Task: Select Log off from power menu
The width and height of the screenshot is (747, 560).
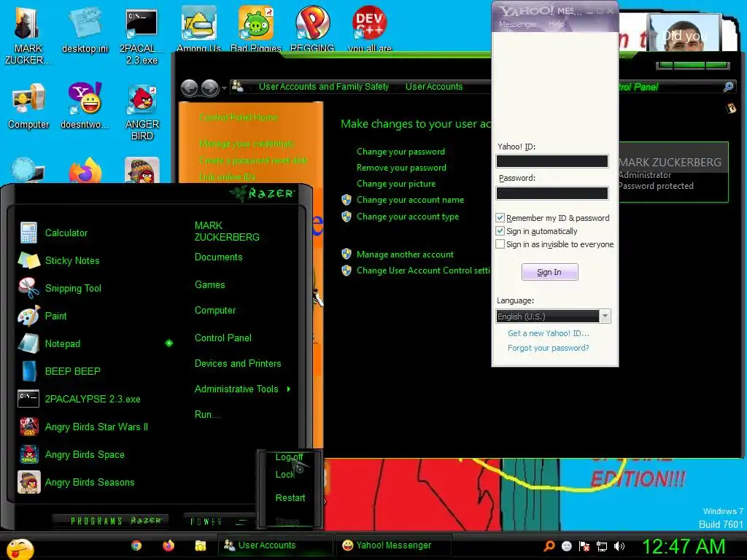Action: (289, 456)
